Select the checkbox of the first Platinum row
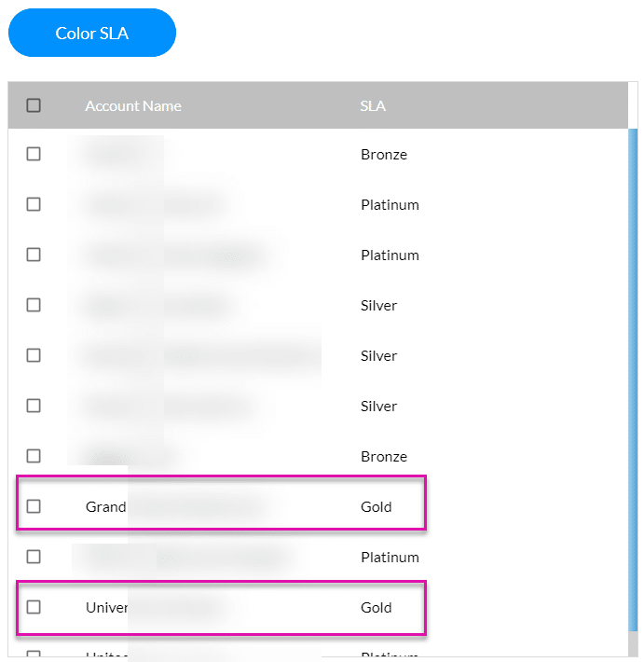 [x=34, y=204]
